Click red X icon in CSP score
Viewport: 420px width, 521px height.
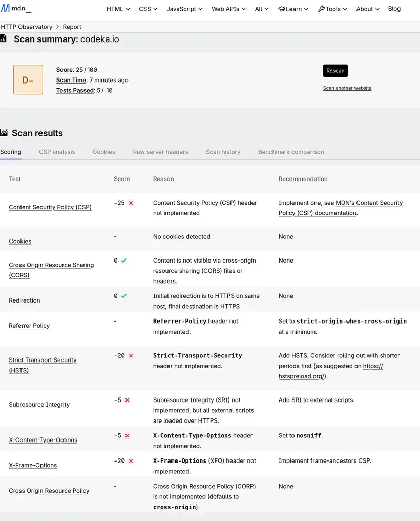click(131, 203)
